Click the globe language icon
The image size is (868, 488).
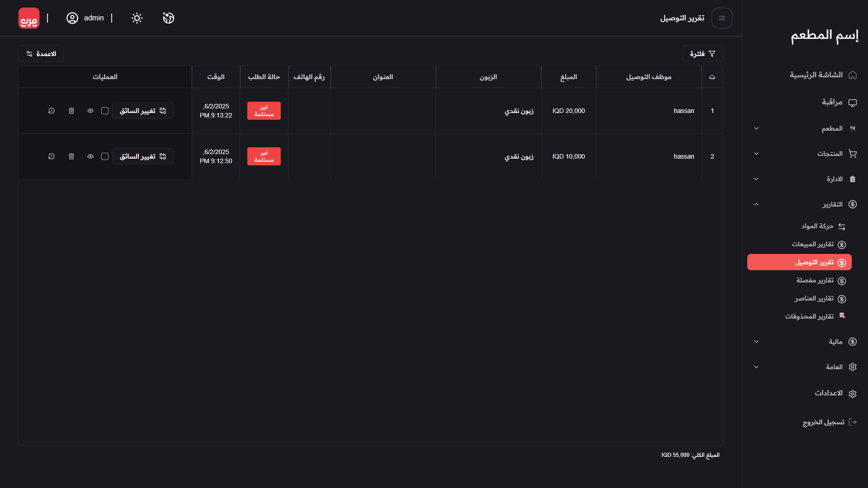[169, 18]
